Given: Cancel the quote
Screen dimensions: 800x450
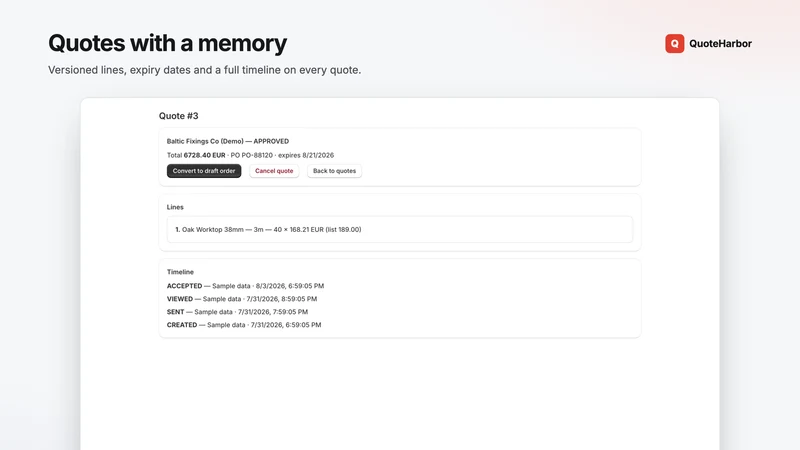Looking at the screenshot, I should pyautogui.click(x=274, y=171).
